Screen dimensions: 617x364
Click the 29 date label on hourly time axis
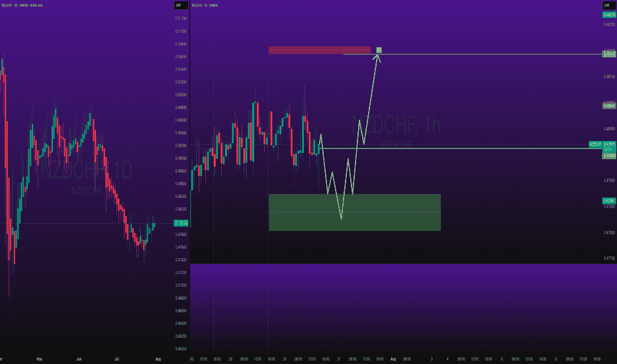point(230,359)
